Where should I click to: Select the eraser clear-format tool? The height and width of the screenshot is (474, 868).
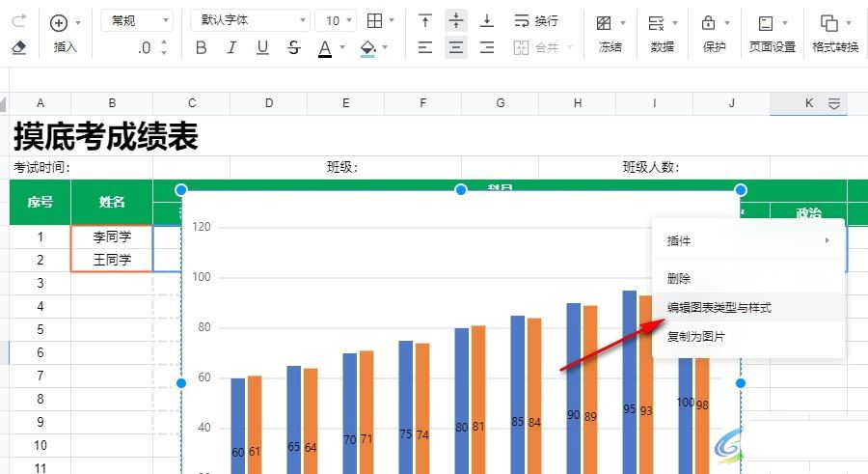[19, 47]
